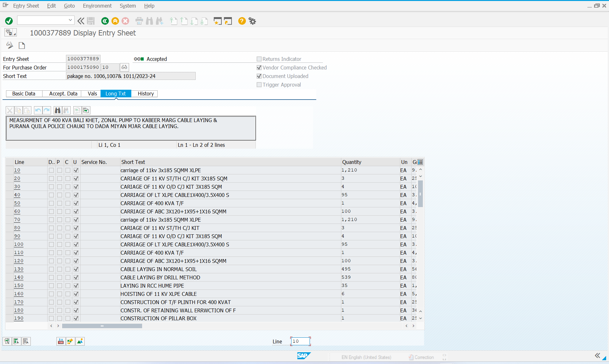Click the green Enter checkmark icon
The width and height of the screenshot is (609, 364).
tap(9, 21)
